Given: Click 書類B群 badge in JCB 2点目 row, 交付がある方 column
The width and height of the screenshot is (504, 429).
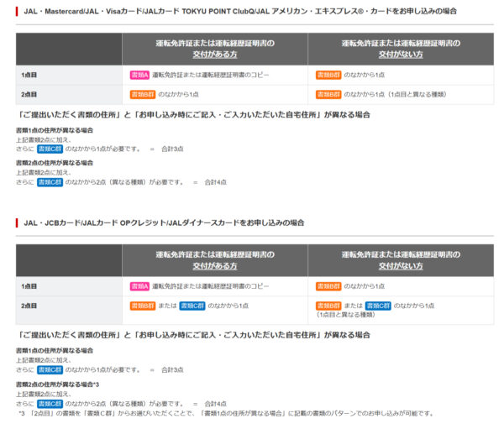Looking at the screenshot, I should coord(143,306).
